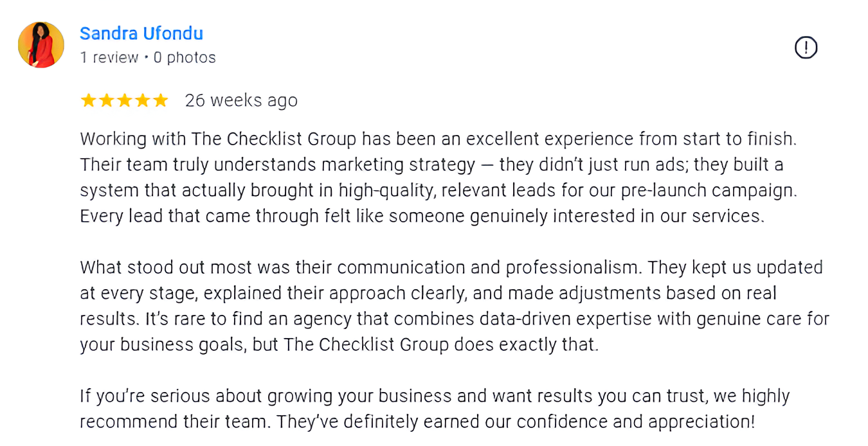The height and width of the screenshot is (446, 868).
Task: Click the third yellow rating star
Action: (x=124, y=100)
